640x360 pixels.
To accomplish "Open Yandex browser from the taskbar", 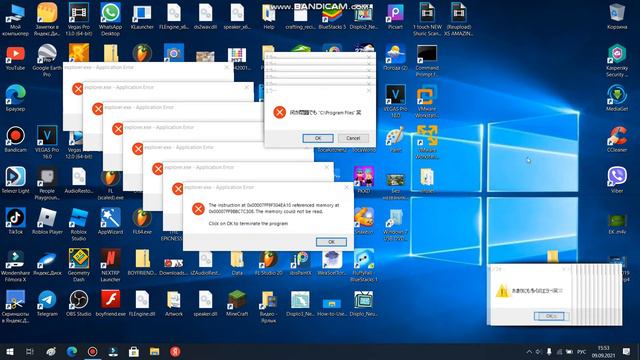I will click(x=175, y=351).
